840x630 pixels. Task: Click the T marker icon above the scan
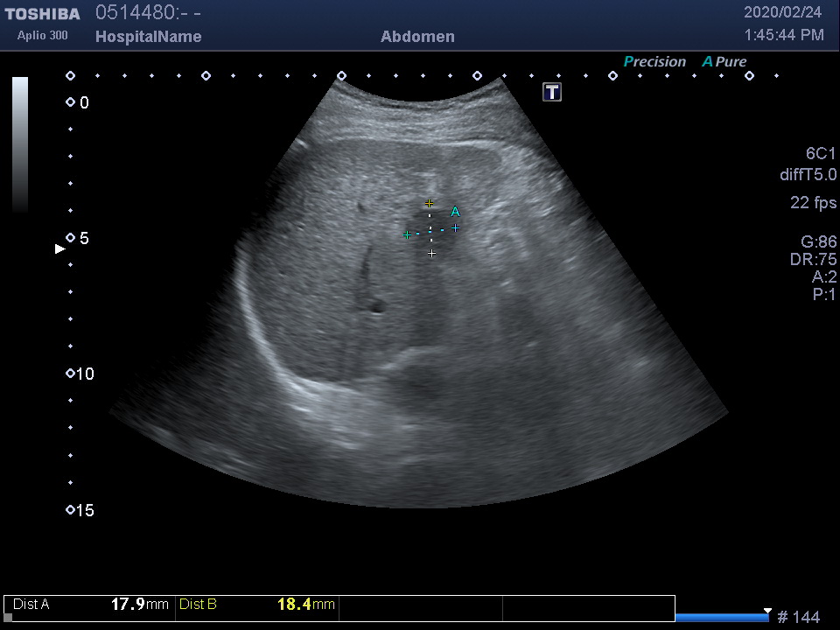552,92
